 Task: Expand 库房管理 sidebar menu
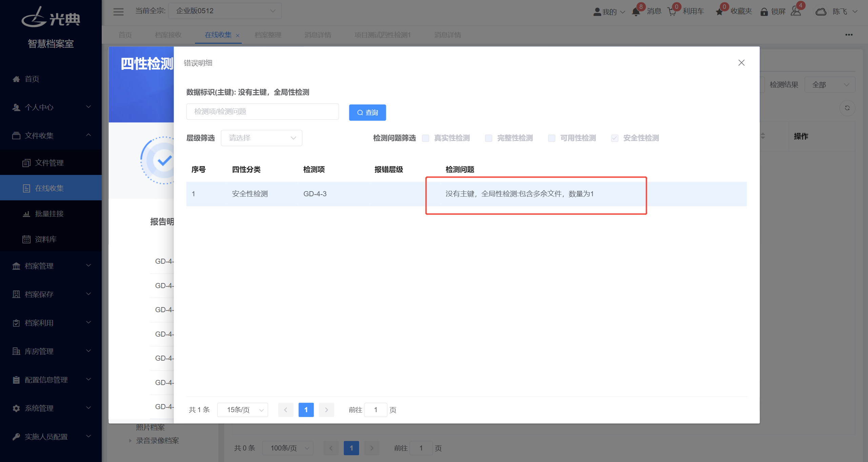(51, 351)
